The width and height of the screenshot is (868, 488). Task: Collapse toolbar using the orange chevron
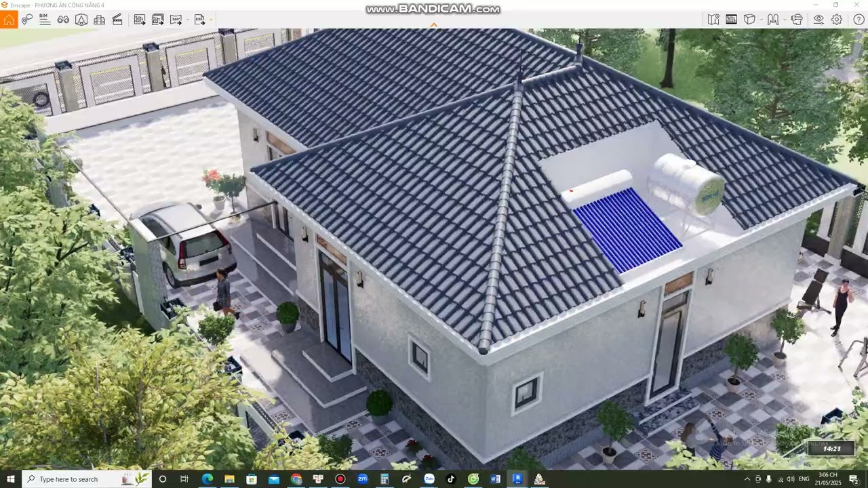pos(434,25)
